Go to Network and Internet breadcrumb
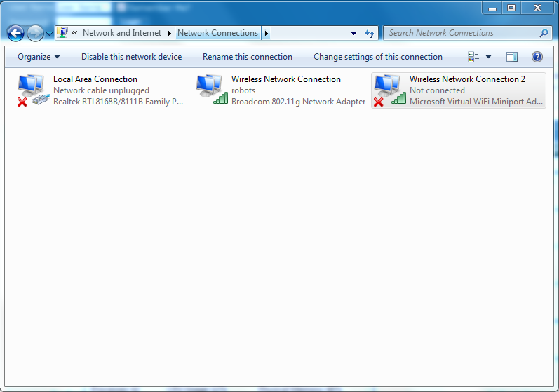Viewport: 559px width, 392px height. click(x=122, y=33)
